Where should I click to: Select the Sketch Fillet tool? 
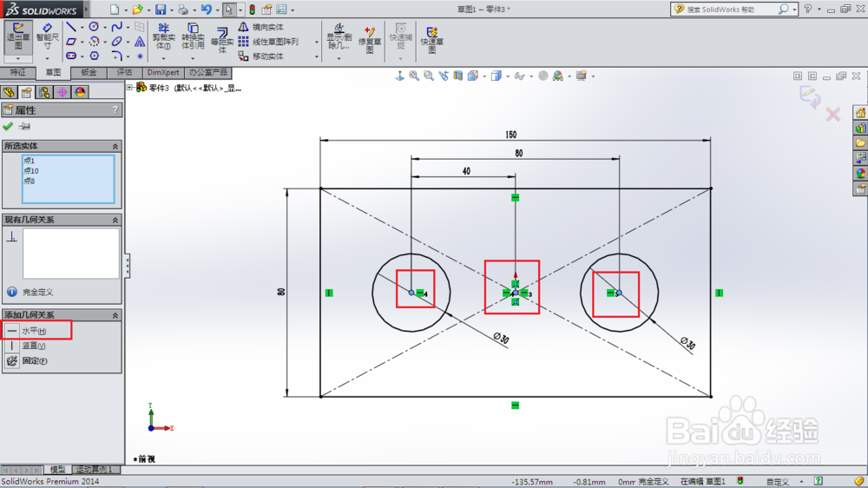coord(117,56)
